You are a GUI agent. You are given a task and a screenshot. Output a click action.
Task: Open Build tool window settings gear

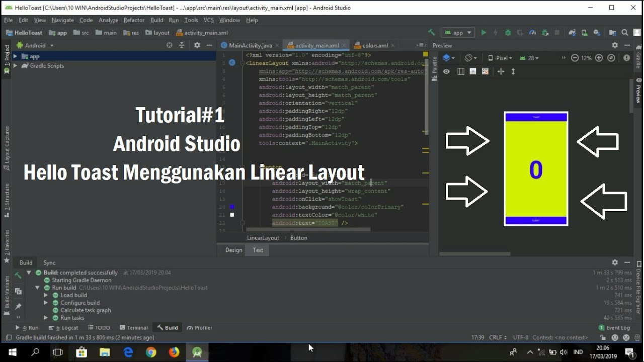click(614, 262)
